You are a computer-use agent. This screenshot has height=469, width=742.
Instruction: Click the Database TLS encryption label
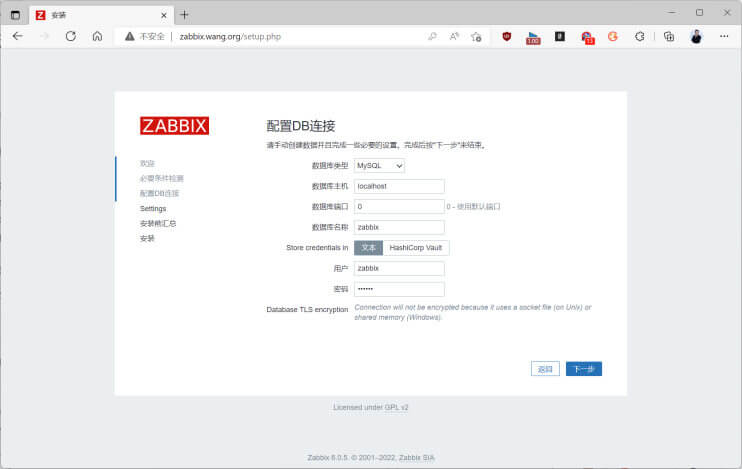point(307,310)
